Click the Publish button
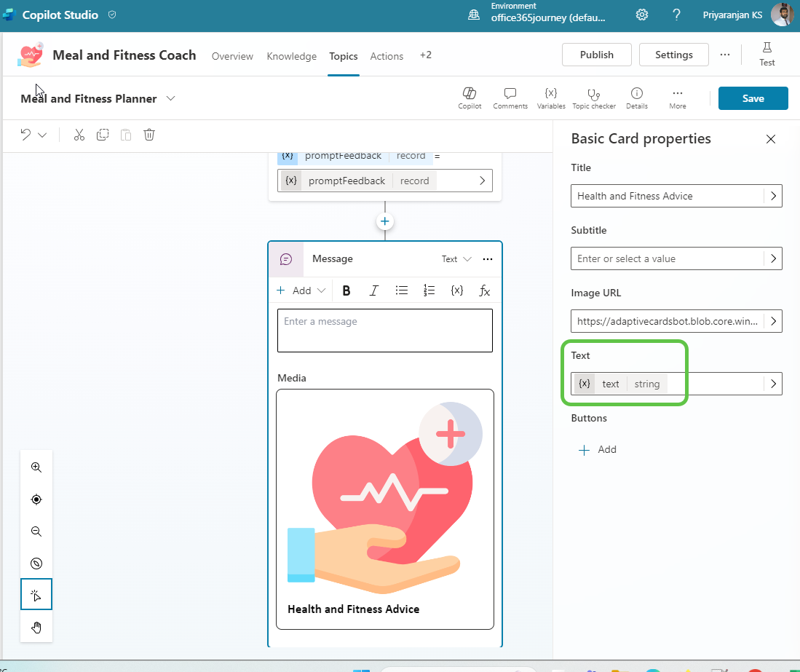 pyautogui.click(x=596, y=55)
